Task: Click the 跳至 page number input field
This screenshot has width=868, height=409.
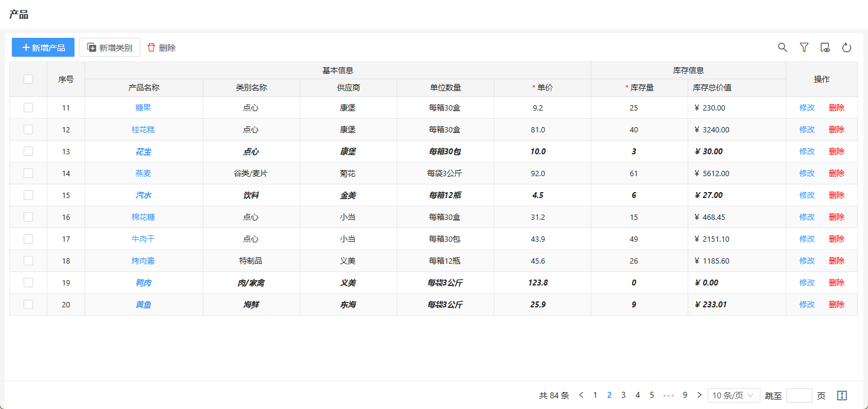Action: [799, 395]
